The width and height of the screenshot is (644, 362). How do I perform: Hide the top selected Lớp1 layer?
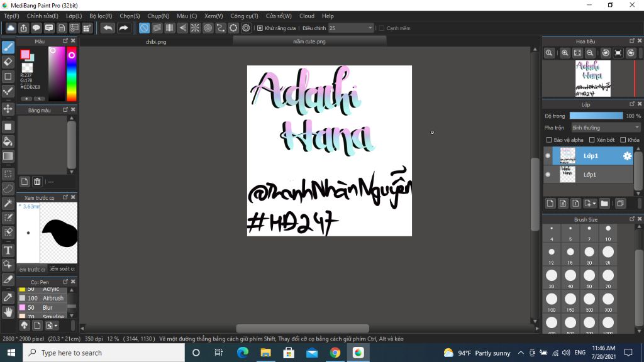pos(548,156)
